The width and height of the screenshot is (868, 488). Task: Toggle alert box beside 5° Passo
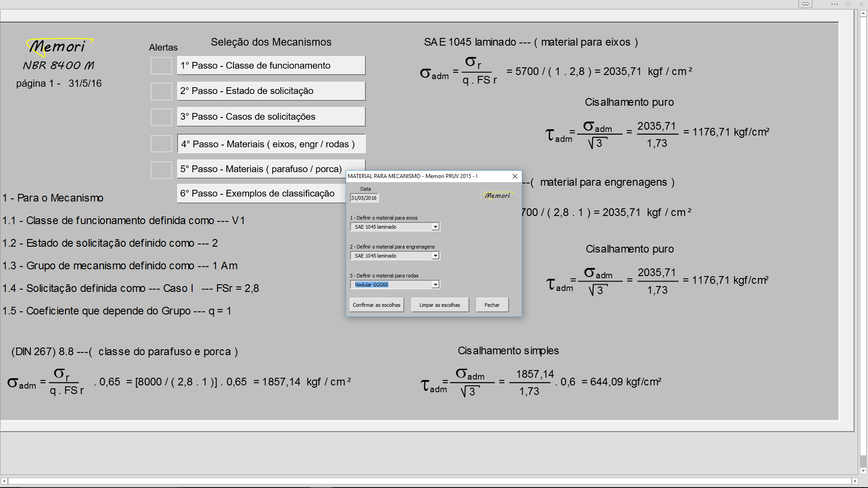pyautogui.click(x=161, y=170)
